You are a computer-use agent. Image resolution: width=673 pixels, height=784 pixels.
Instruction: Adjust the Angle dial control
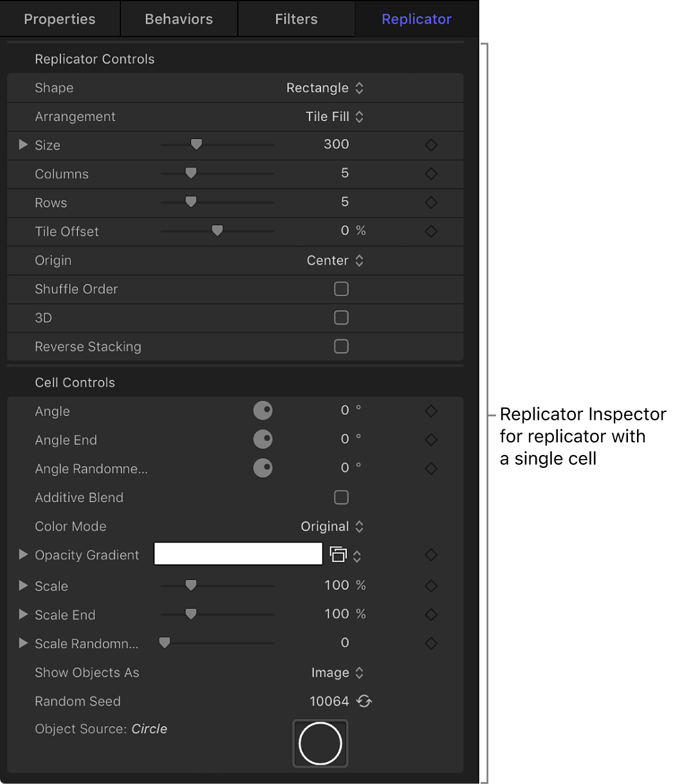tap(263, 410)
